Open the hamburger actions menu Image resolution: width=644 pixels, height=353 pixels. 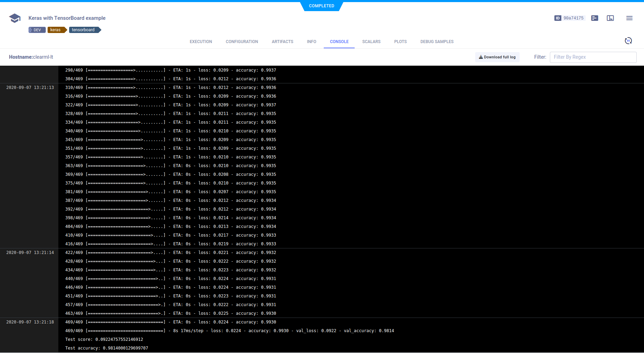click(629, 18)
